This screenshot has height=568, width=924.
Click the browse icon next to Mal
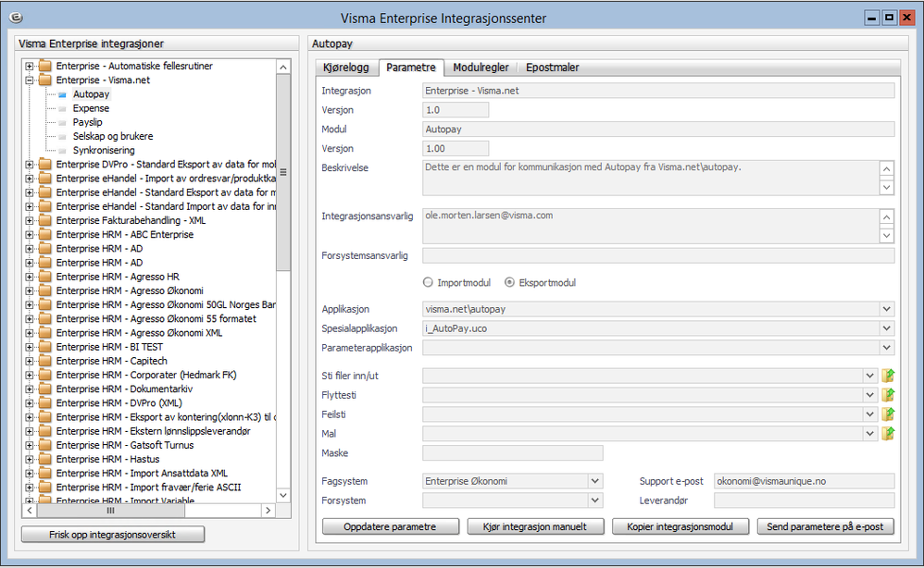tap(888, 434)
